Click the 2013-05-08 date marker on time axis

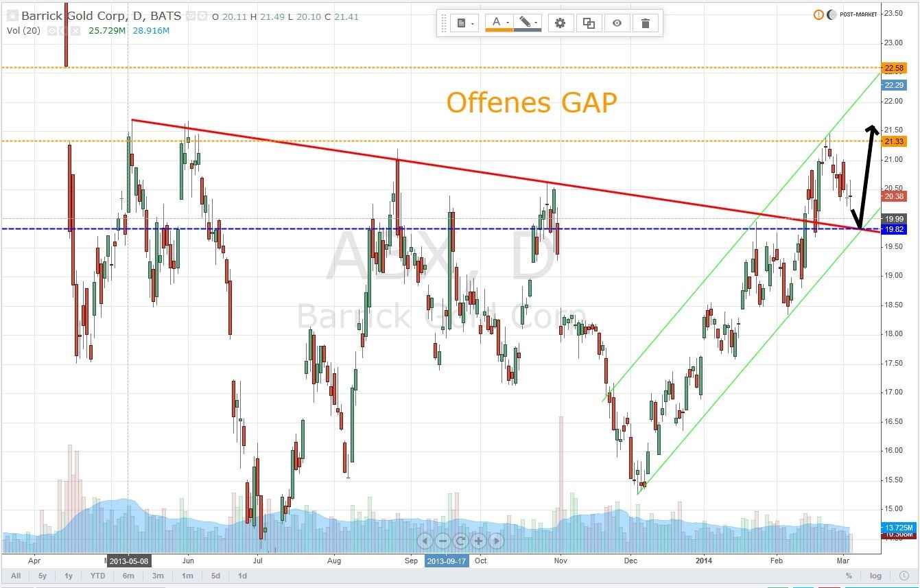(129, 561)
